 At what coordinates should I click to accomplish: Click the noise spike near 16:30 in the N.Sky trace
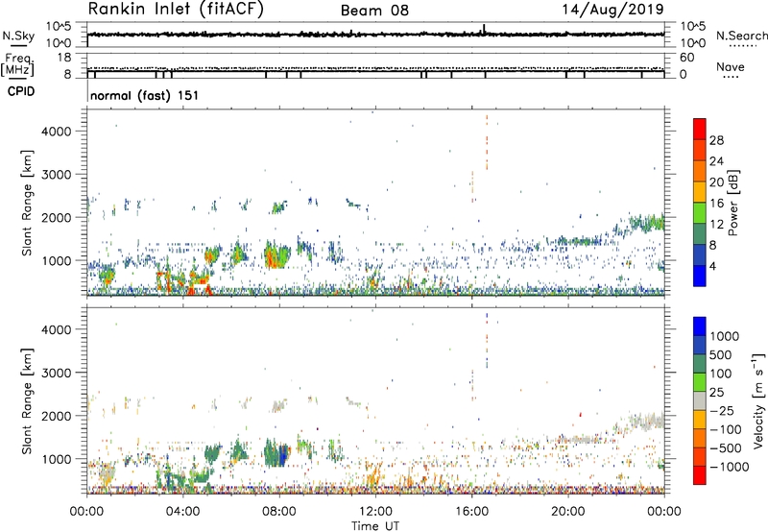coord(484,29)
